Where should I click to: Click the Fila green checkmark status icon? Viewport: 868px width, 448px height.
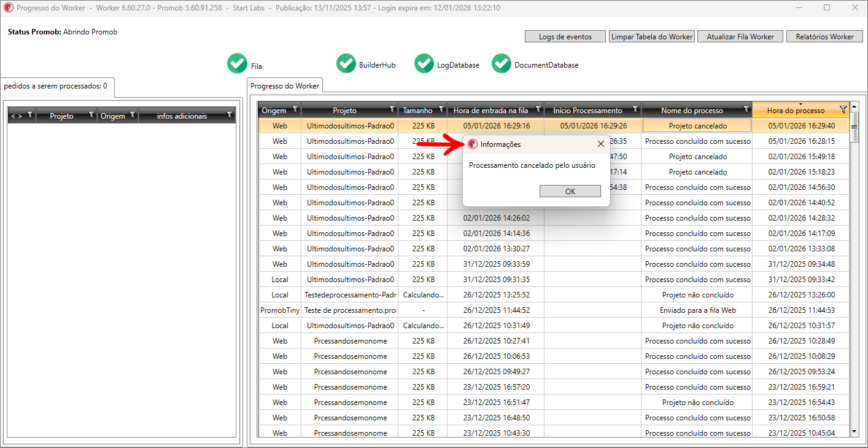tap(237, 63)
